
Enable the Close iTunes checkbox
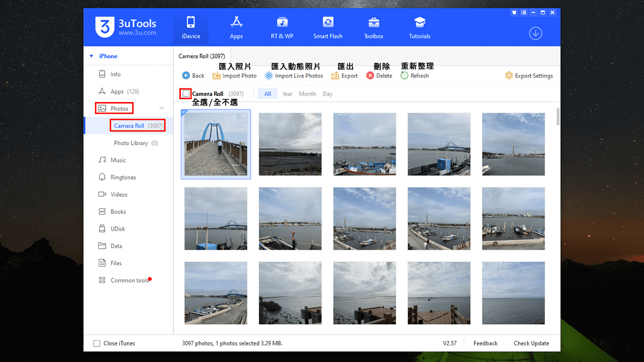pos(97,343)
